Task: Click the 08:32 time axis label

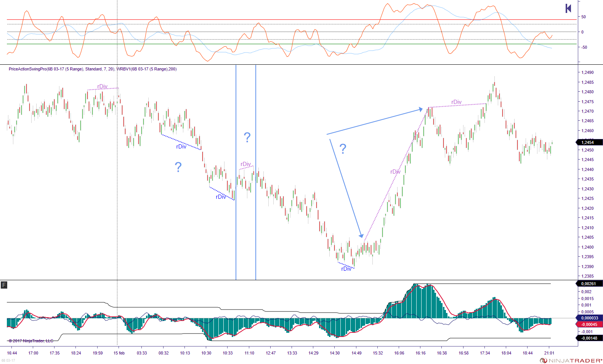Action: tap(164, 353)
